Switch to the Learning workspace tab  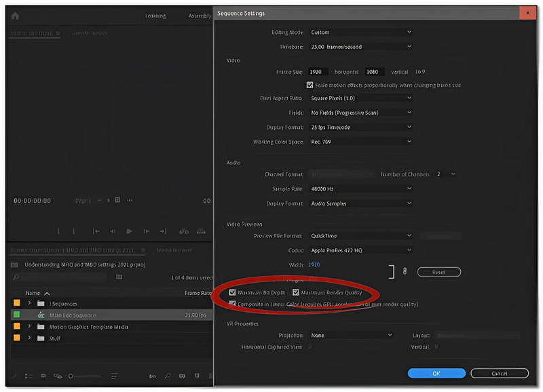(155, 16)
